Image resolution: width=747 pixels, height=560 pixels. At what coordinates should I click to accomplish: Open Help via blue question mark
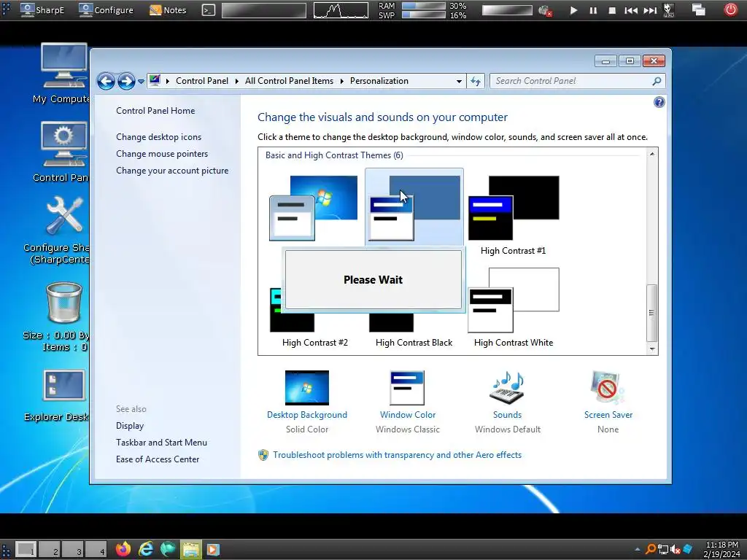pyautogui.click(x=659, y=102)
